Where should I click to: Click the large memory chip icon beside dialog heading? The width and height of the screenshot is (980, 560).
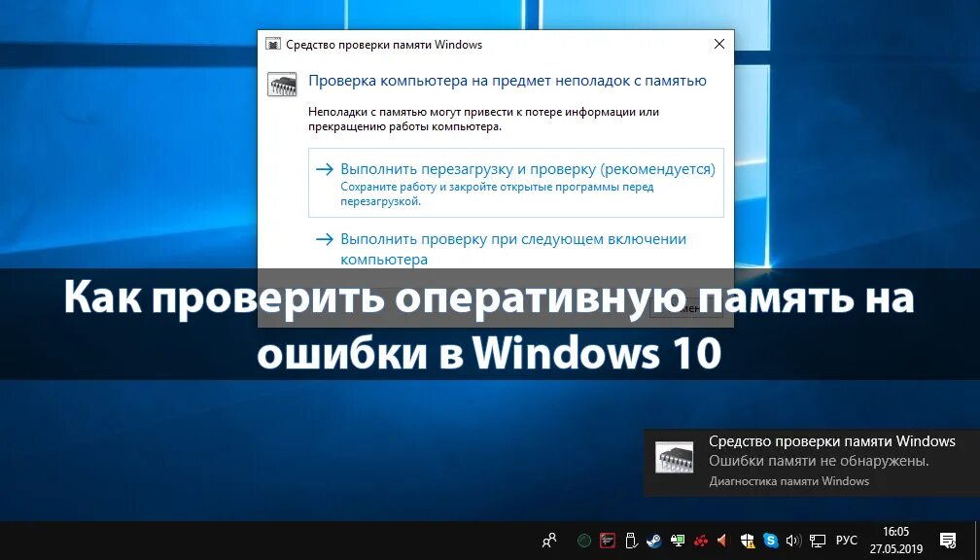pyautogui.click(x=282, y=84)
